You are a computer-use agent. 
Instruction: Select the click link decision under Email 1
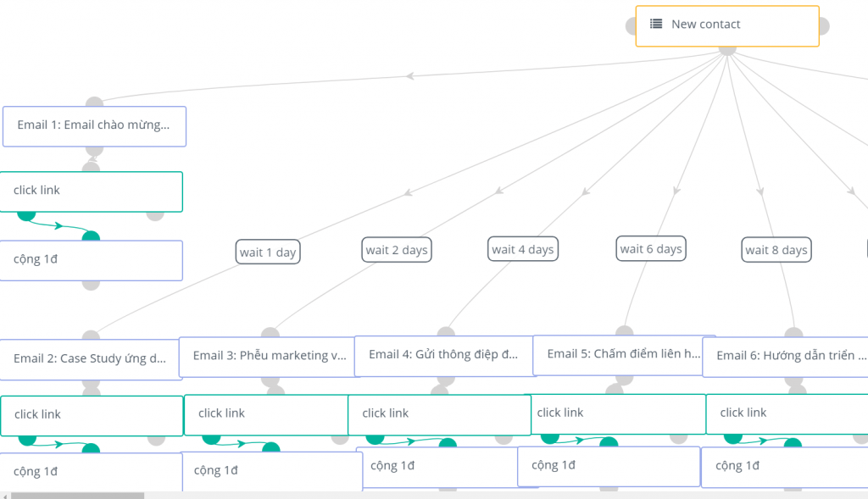[91, 191]
